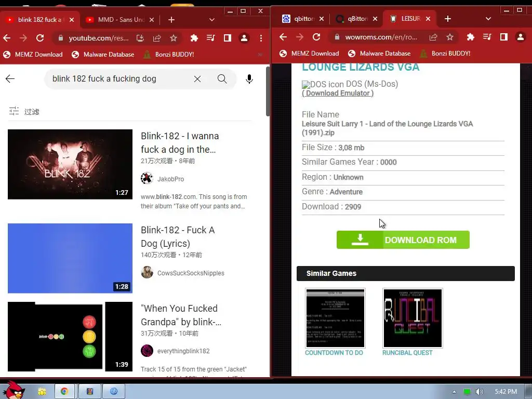
Task: Open media control icon in wowroms window
Action: (487, 37)
